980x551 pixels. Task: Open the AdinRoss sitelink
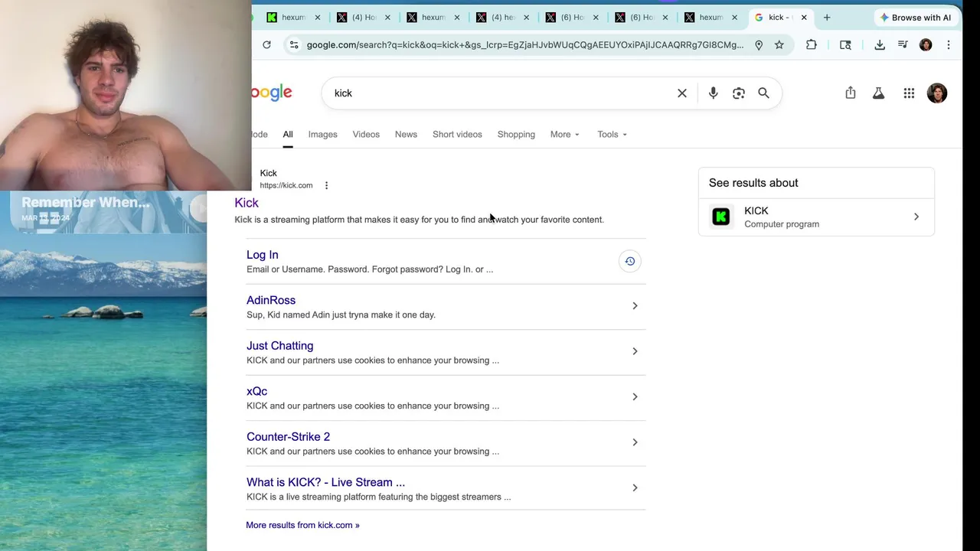point(271,301)
